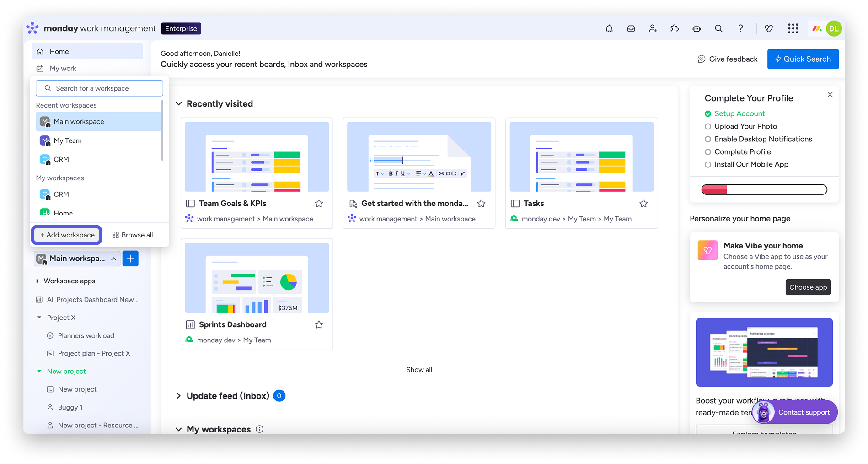868x464 pixels.
Task: Open the templates promo image
Action: (x=764, y=352)
